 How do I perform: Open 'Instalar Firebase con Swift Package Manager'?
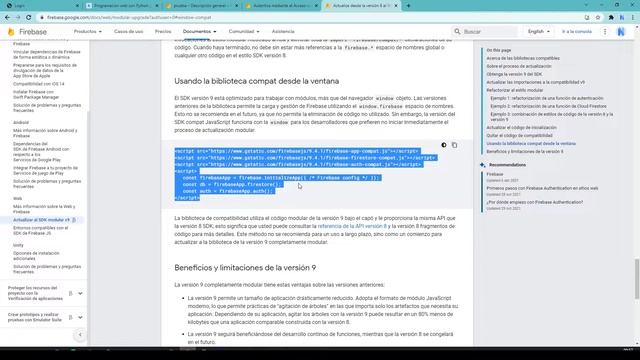36,95
